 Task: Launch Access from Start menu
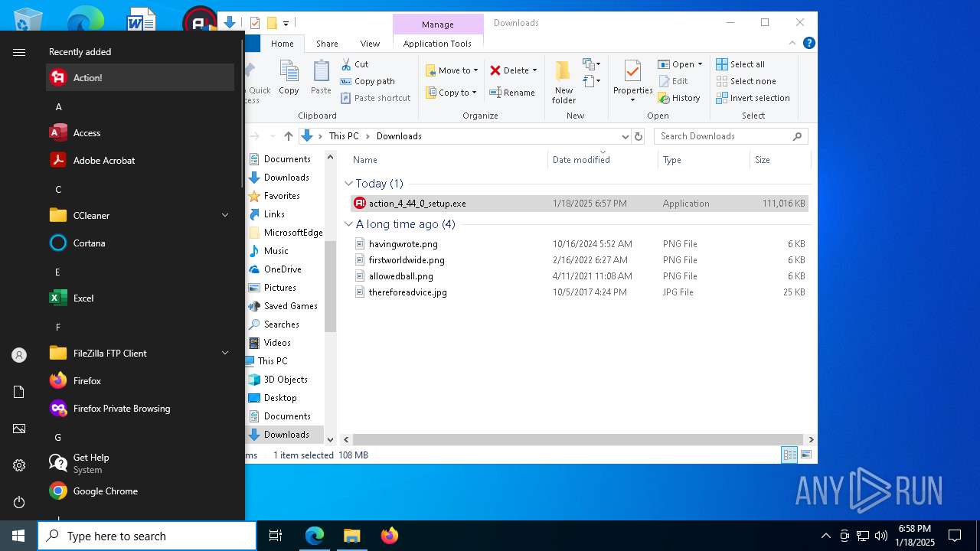(140, 132)
